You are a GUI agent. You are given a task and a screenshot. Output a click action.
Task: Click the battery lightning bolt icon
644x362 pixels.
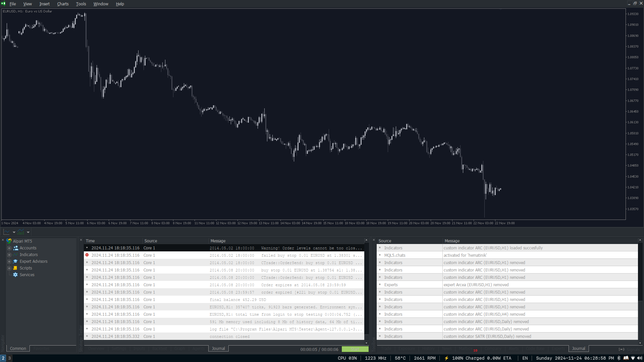pyautogui.click(x=446, y=358)
